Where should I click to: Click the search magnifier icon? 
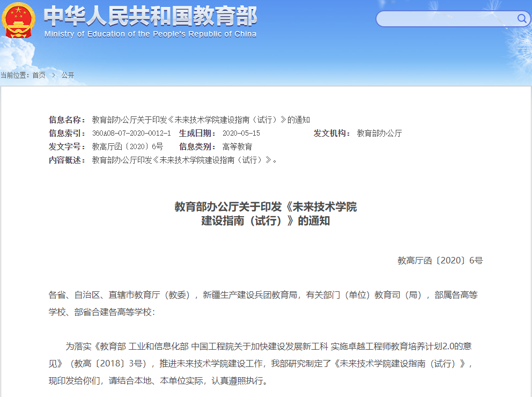(x=521, y=19)
